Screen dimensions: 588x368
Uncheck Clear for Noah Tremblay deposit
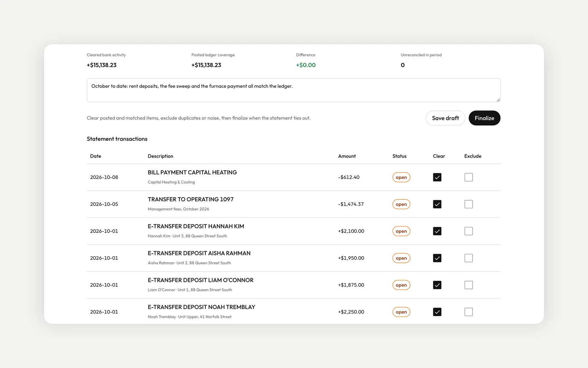[x=437, y=312]
